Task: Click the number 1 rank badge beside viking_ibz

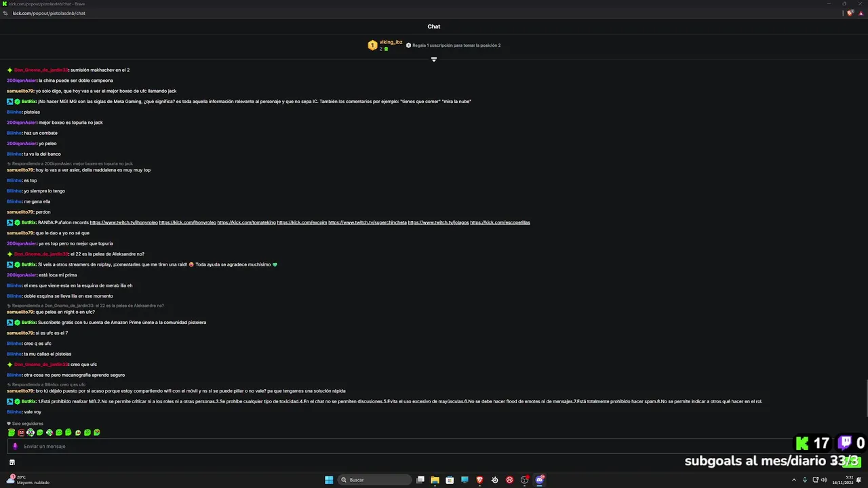Action: pos(372,45)
